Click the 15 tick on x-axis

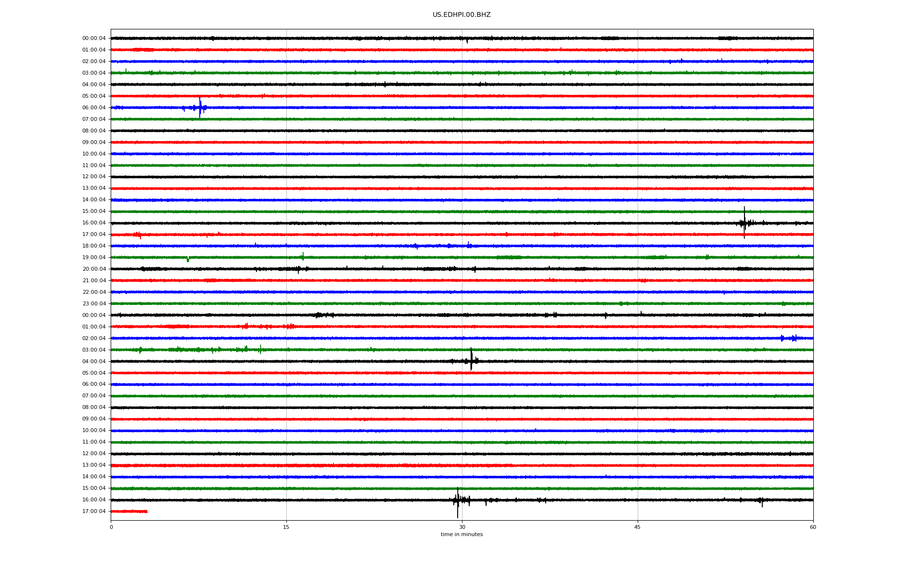(286, 527)
